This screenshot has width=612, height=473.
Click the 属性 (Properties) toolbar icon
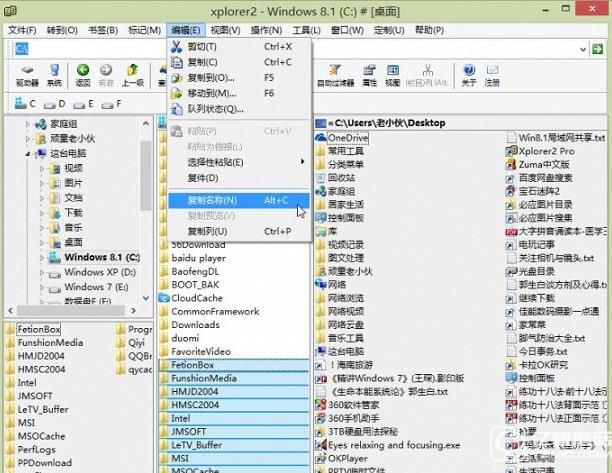[369, 74]
